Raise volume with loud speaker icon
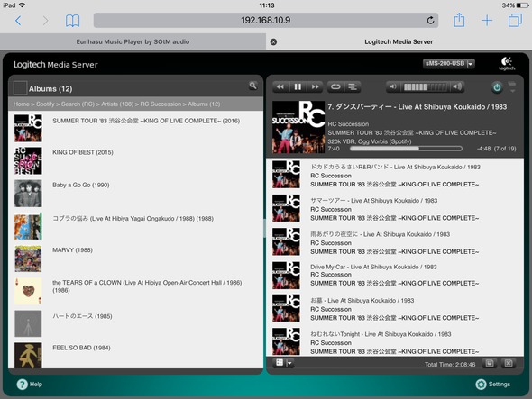This screenshot has height=399, width=532. pos(457,86)
